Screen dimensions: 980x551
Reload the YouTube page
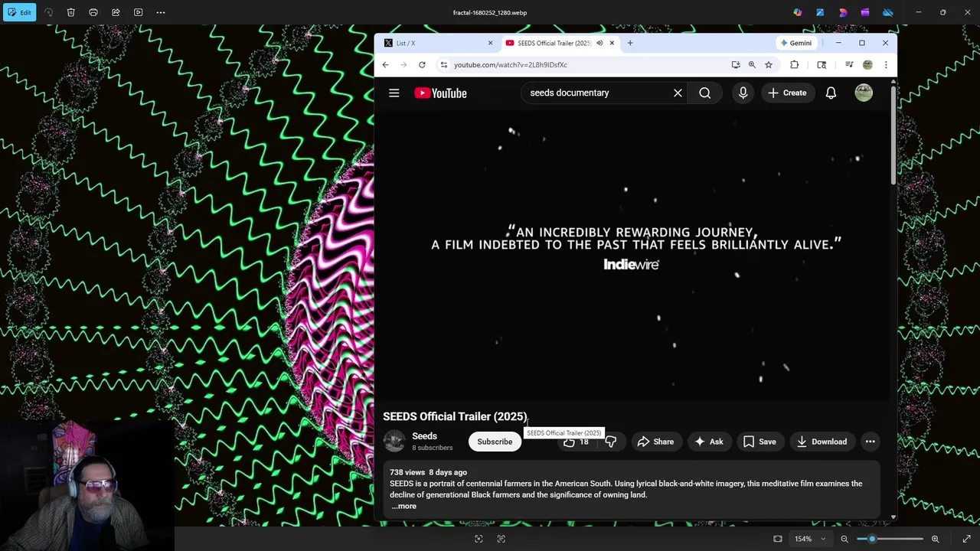point(422,65)
